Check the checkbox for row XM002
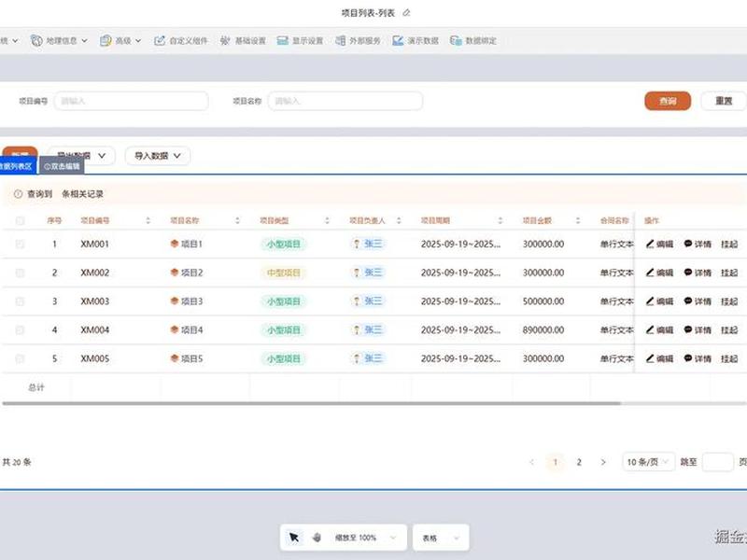The width and height of the screenshot is (747, 560). point(20,273)
